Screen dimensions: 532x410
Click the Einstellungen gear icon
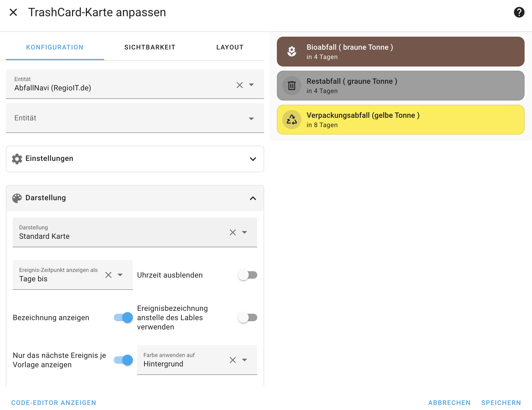[x=17, y=159]
